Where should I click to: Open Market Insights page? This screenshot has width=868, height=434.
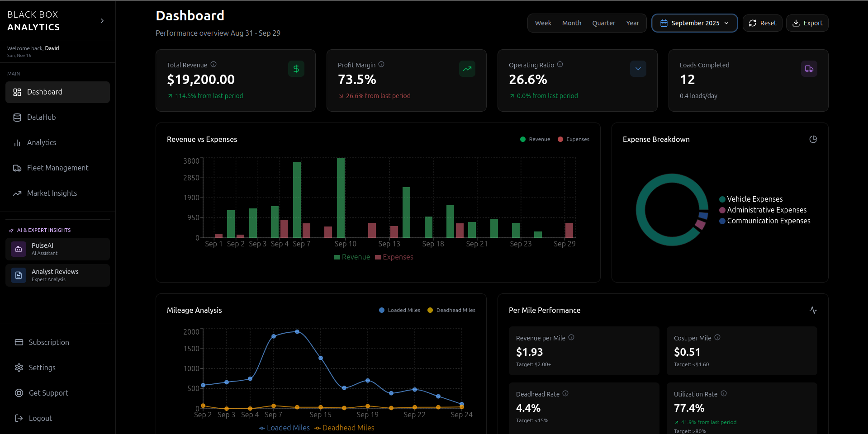click(57, 193)
